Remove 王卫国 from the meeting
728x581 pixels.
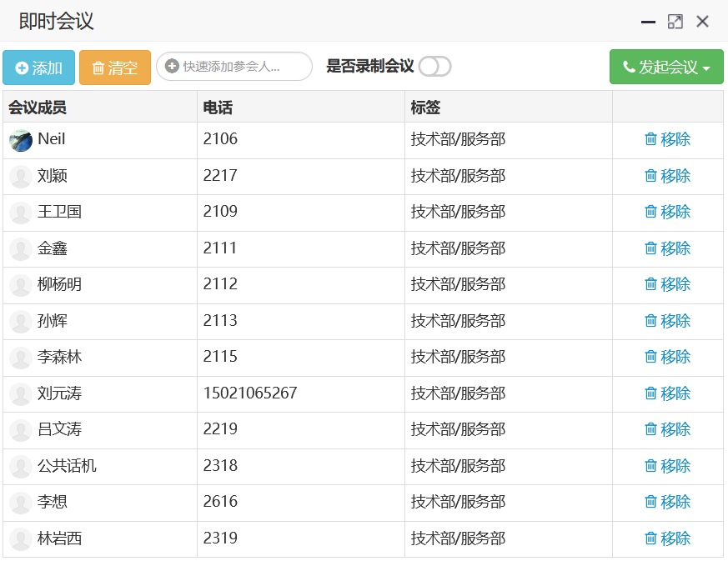[x=668, y=212]
